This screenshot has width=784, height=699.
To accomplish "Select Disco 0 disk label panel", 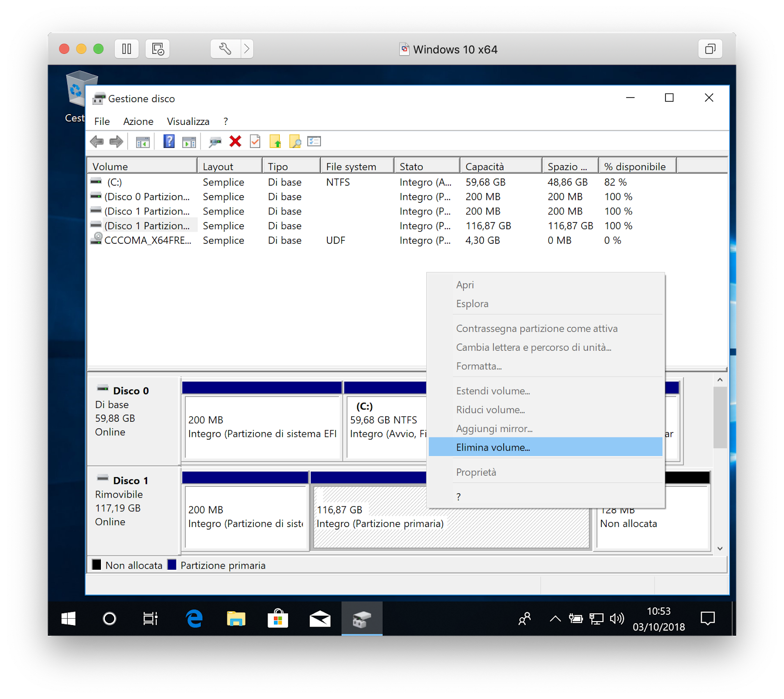I will click(x=133, y=420).
